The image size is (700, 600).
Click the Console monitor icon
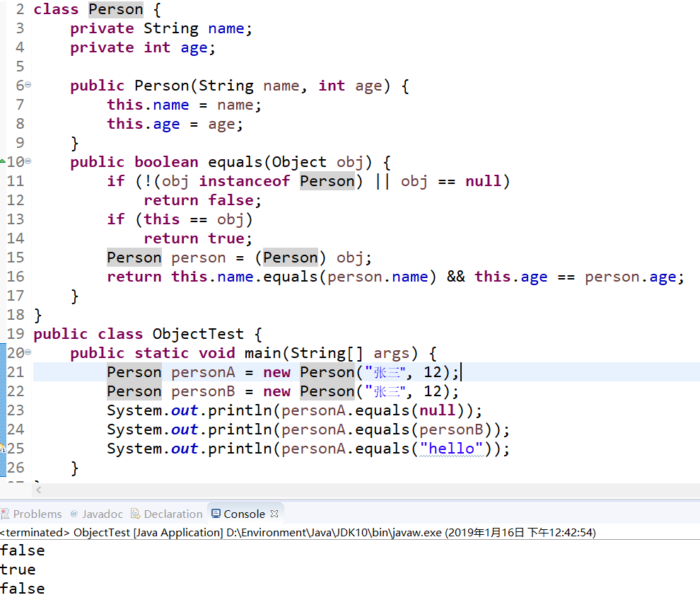tap(216, 514)
